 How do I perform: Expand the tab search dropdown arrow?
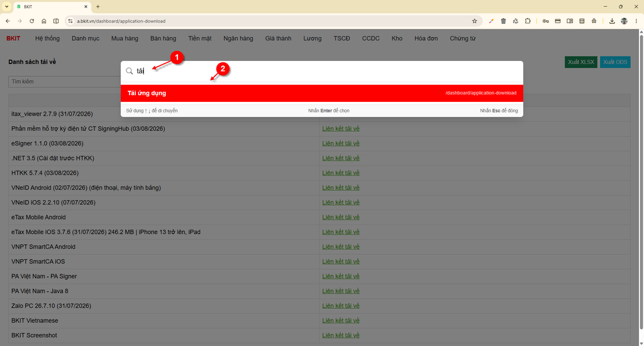[x=6, y=6]
